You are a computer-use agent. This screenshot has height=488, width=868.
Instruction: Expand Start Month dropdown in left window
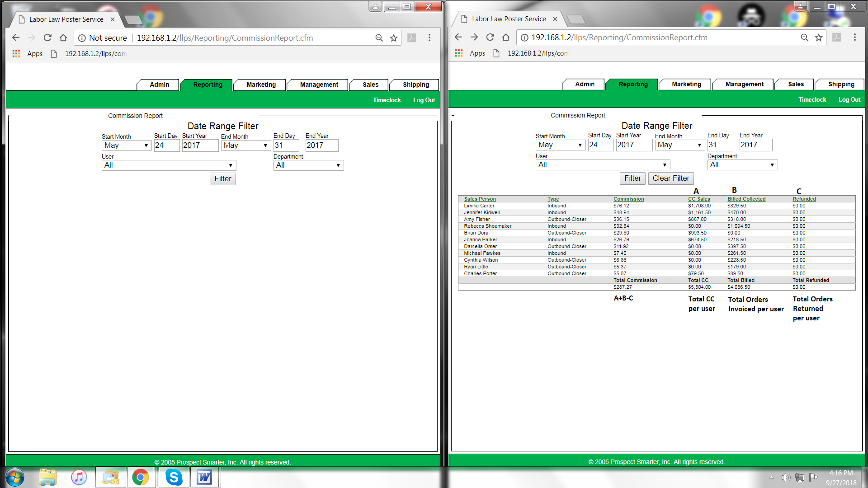pyautogui.click(x=126, y=145)
